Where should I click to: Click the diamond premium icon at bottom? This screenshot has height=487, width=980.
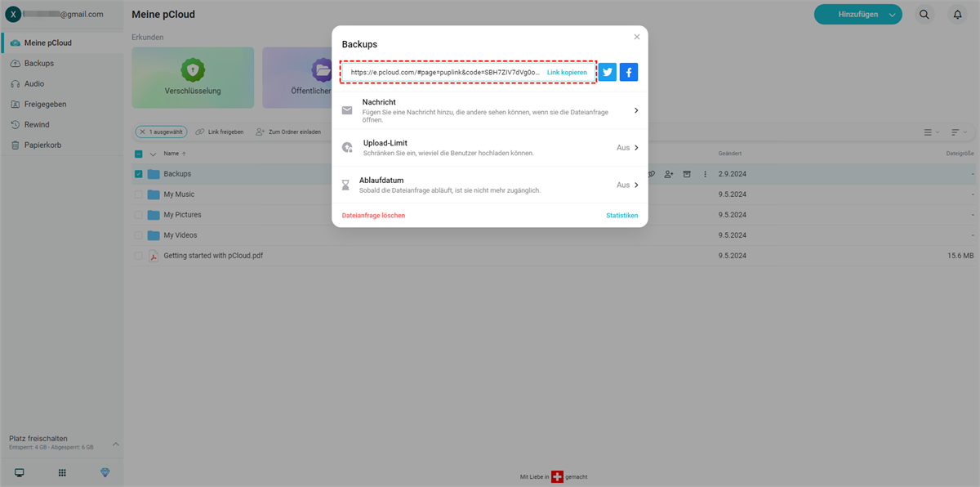click(x=105, y=472)
